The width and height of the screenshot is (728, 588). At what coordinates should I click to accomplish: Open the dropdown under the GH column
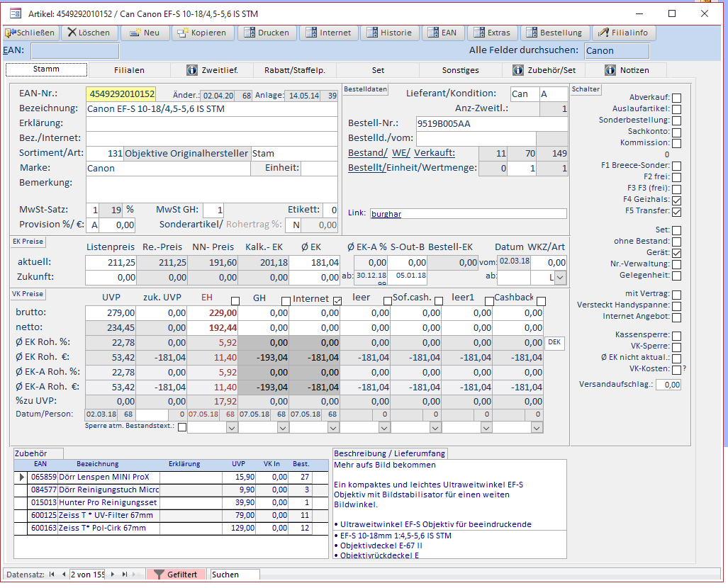[283, 427]
